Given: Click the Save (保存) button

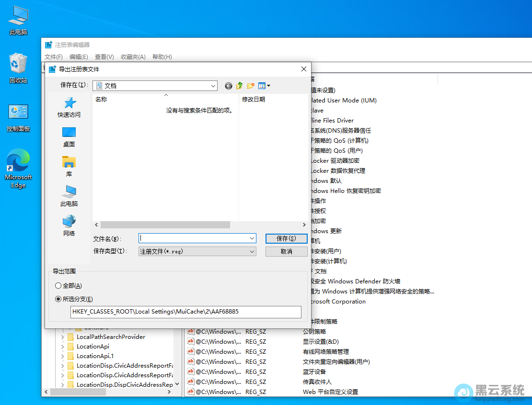Looking at the screenshot, I should pyautogui.click(x=286, y=238).
